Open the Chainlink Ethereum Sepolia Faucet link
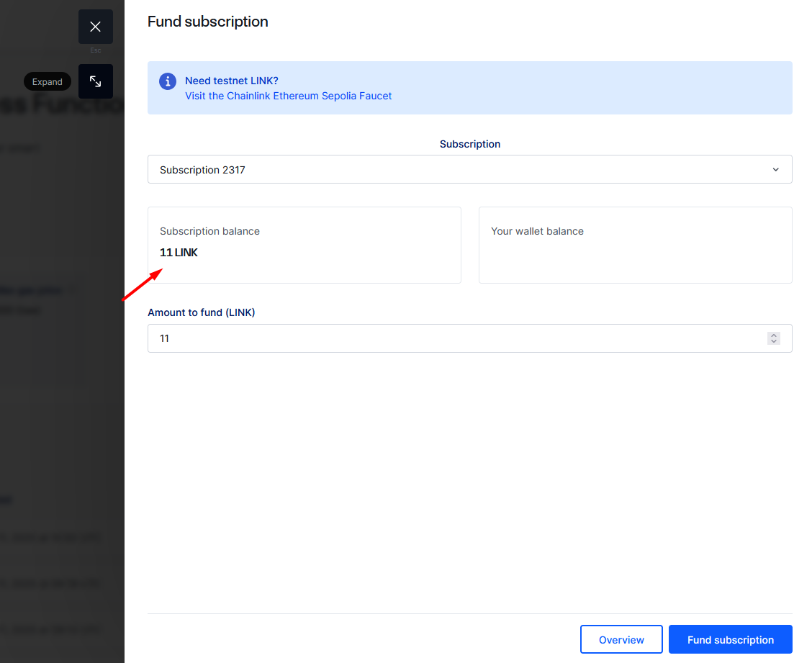Viewport: 812px width, 663px height. coord(288,96)
